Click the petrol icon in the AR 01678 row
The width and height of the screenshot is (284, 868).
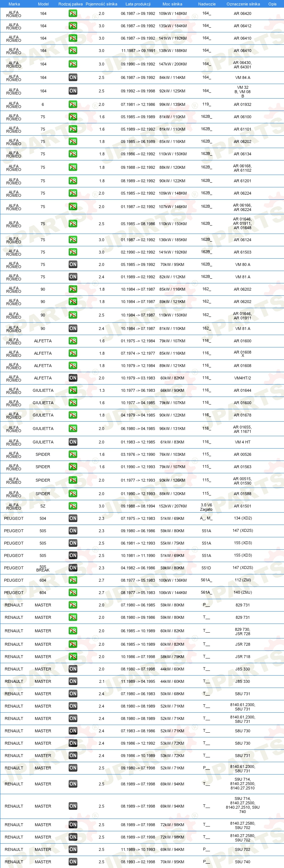(x=73, y=415)
